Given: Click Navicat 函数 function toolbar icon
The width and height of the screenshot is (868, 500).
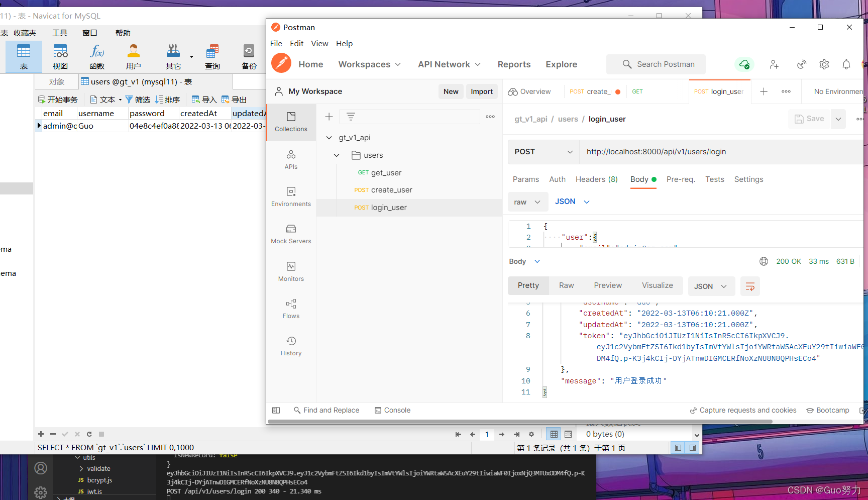Looking at the screenshot, I should 97,57.
